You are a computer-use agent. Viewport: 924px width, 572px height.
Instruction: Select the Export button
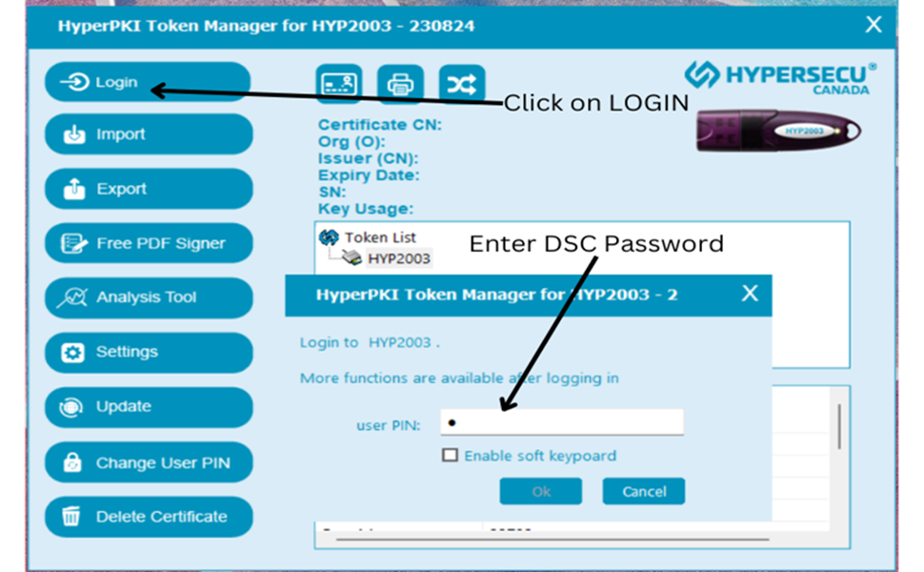coord(149,189)
